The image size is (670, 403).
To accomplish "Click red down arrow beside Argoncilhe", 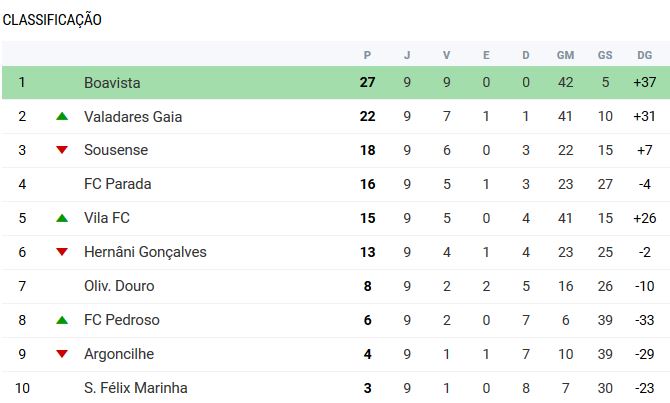I will (x=62, y=354).
